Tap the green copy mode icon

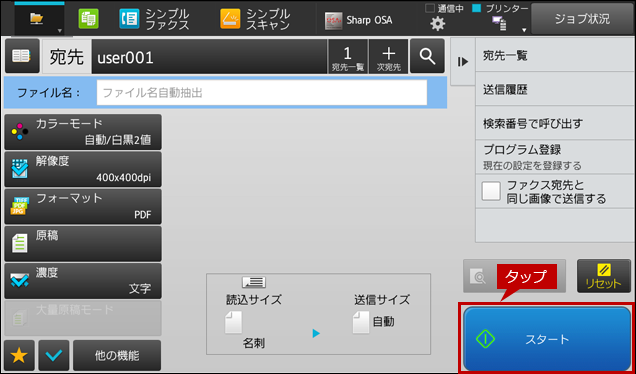pyautogui.click(x=88, y=19)
